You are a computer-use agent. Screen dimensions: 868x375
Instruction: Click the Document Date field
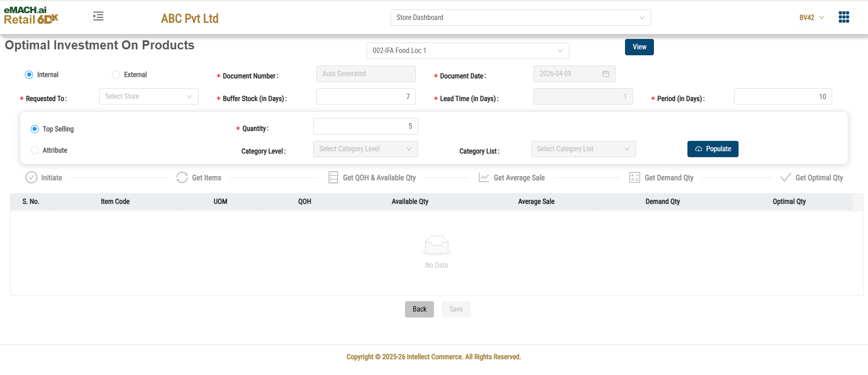(x=574, y=74)
